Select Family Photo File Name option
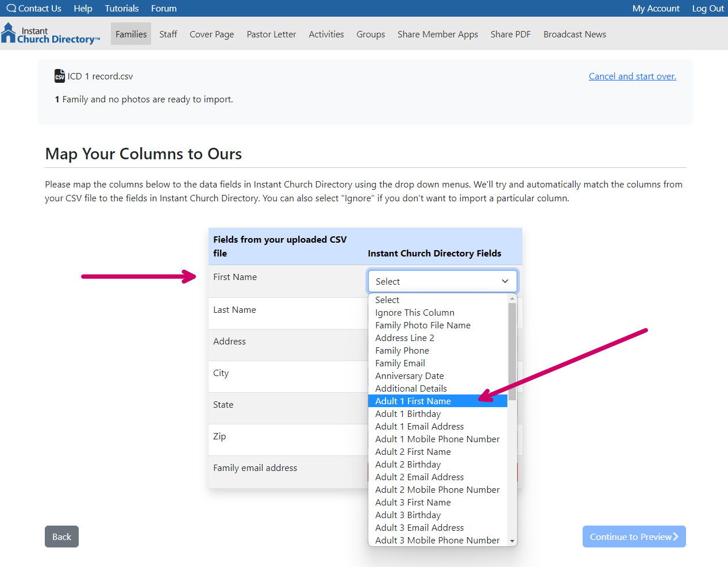This screenshot has width=728, height=567. pyautogui.click(x=438, y=325)
